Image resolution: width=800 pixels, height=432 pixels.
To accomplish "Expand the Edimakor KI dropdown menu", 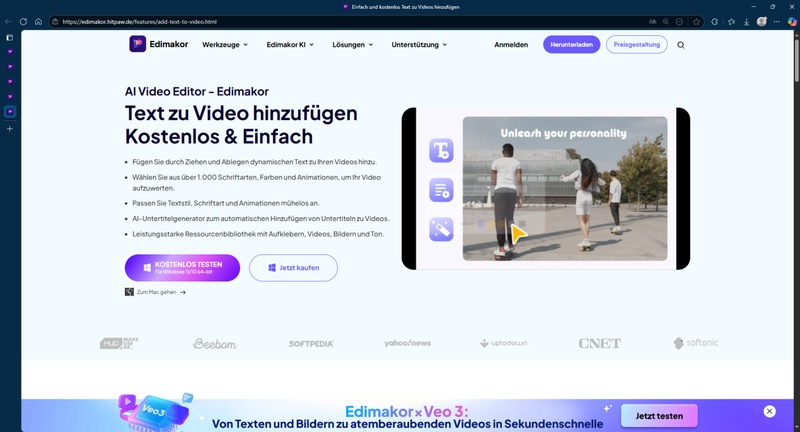I will (x=290, y=45).
